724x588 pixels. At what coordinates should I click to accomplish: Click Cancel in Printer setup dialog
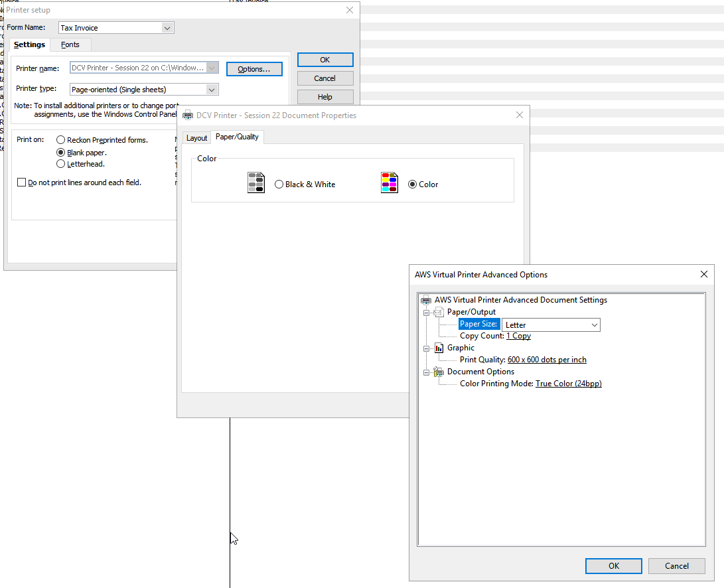(x=325, y=78)
